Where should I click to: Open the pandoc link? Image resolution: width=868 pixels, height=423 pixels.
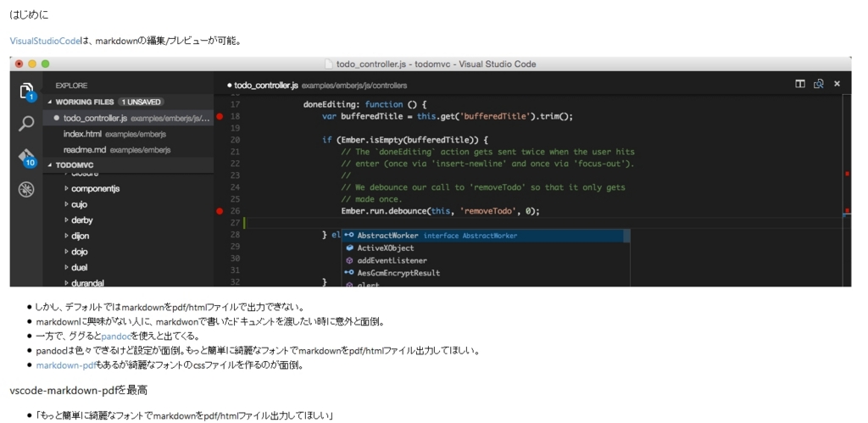116,336
